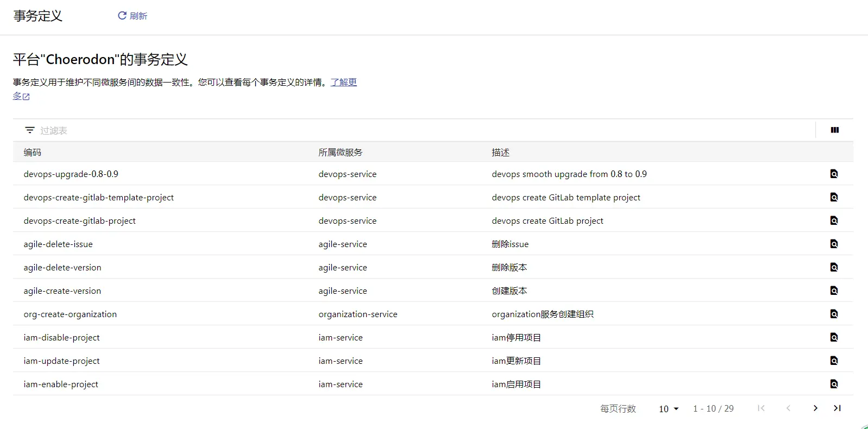View details for devops-create-gitlab-project row
Screen dimensions: 868x429
[834, 220]
